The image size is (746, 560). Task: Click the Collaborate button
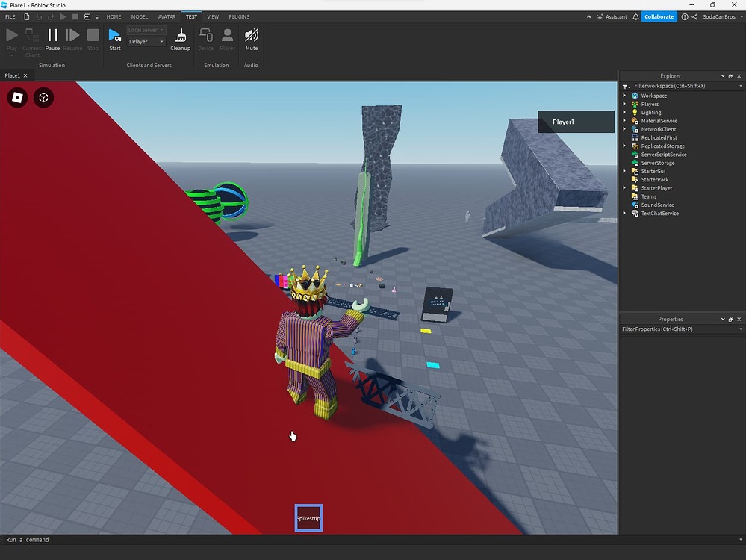[658, 16]
